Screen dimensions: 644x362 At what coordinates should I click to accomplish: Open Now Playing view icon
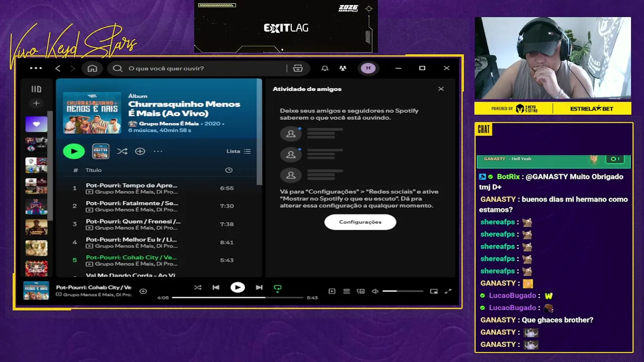pos(332,291)
